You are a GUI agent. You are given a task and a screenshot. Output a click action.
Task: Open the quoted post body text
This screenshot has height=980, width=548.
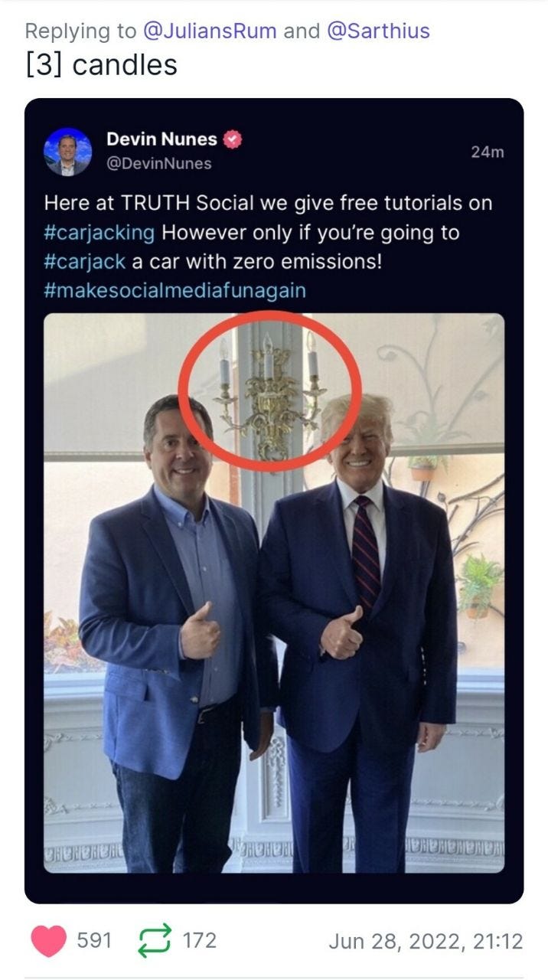click(x=268, y=247)
